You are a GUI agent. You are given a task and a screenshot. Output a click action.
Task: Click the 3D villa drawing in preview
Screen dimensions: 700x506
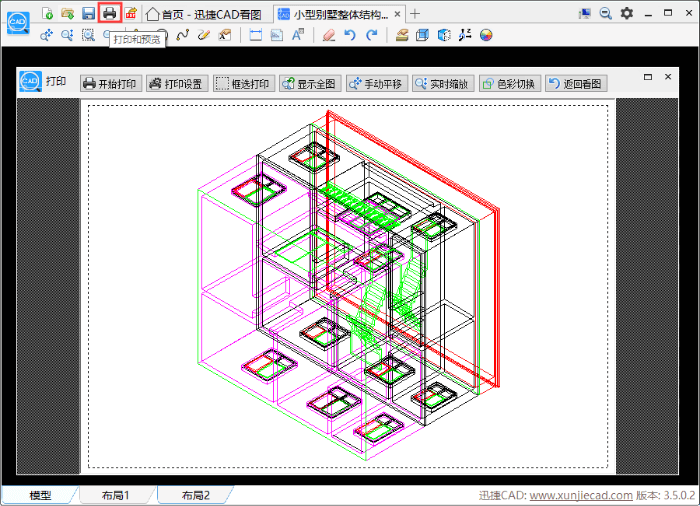[348, 286]
